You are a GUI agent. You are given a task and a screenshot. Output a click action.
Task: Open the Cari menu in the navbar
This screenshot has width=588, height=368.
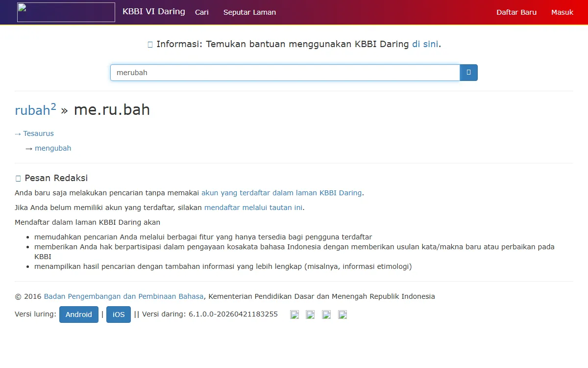click(202, 12)
